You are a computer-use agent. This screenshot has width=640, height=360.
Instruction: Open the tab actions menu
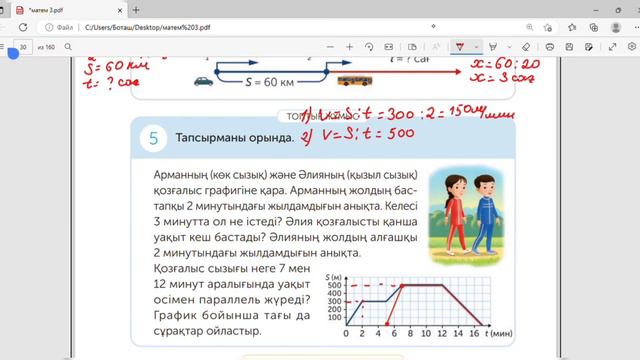click(x=2, y=10)
